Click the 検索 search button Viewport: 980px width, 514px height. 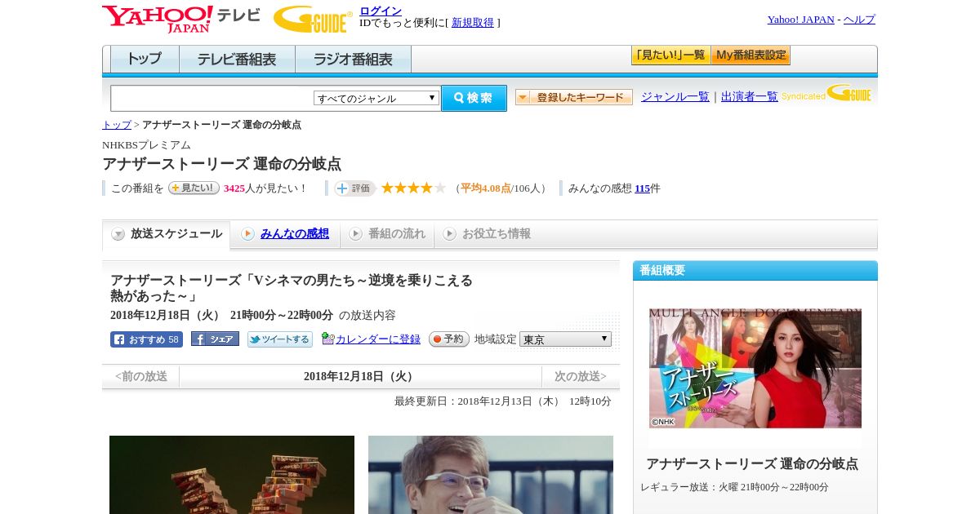pos(474,98)
